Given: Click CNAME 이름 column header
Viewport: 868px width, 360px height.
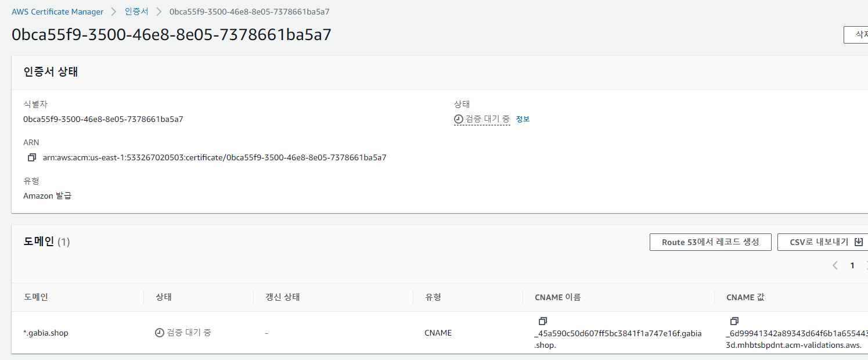Looking at the screenshot, I should point(558,297).
